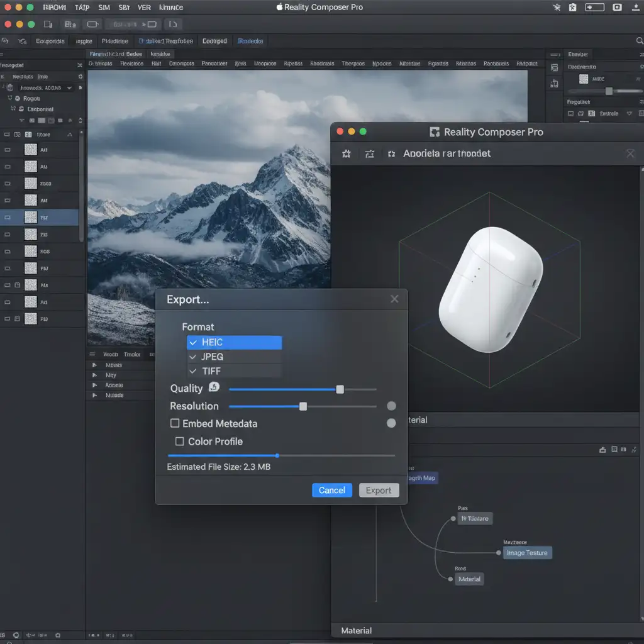Switch to the Codinged tab

tap(214, 41)
